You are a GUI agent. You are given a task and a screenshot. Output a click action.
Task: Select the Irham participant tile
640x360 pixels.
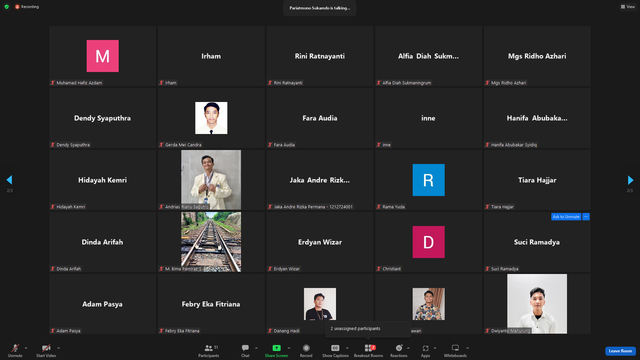tap(211, 56)
